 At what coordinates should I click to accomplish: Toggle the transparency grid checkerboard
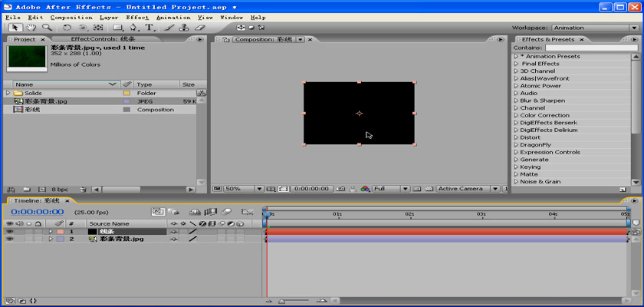tap(429, 189)
